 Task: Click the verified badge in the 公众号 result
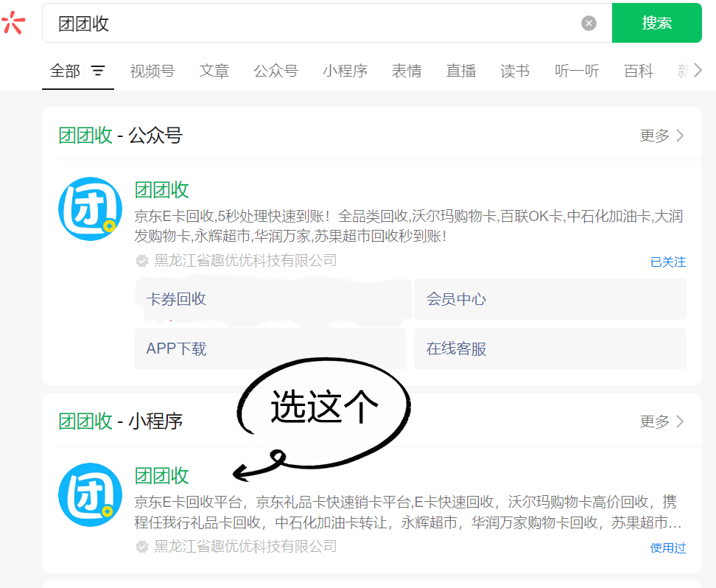point(142,261)
